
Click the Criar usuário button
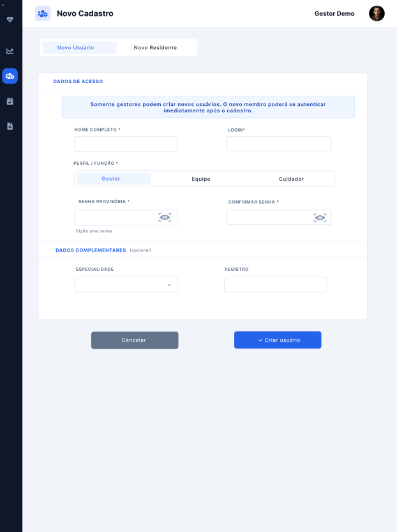coord(278,340)
